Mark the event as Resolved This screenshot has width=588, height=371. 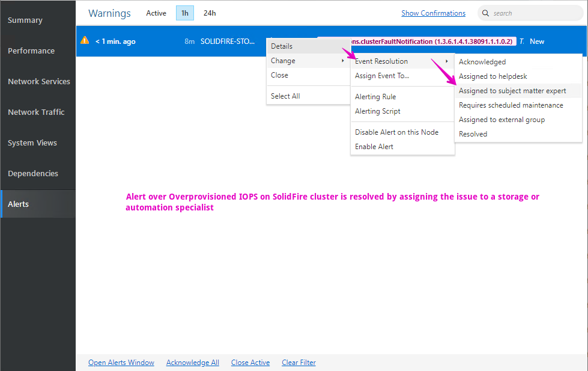[518, 134]
